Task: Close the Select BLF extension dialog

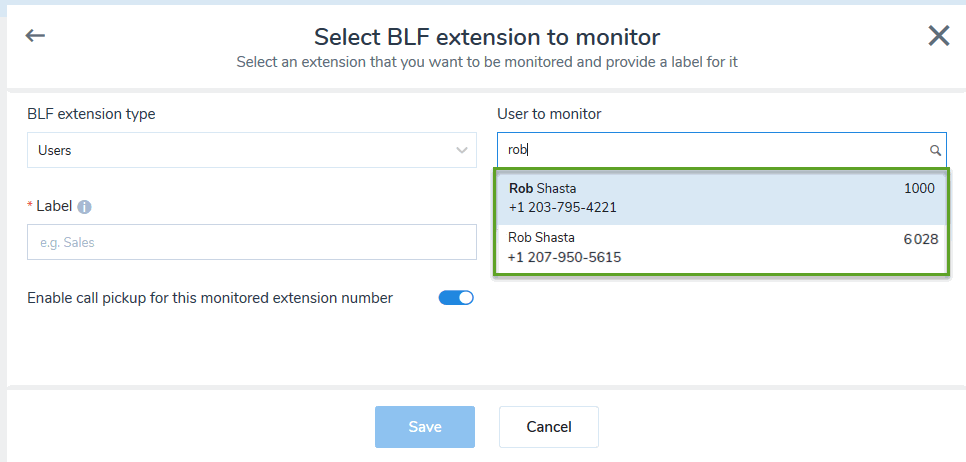Action: (x=939, y=36)
